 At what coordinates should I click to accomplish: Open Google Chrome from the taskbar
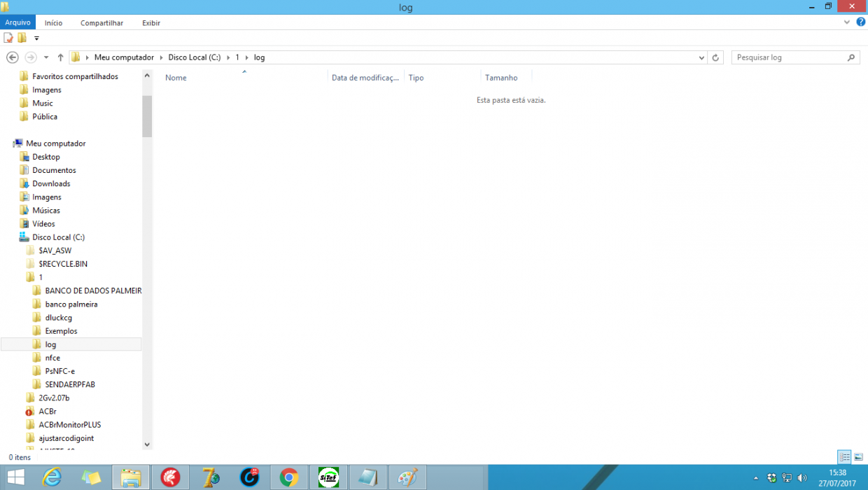tap(288, 477)
